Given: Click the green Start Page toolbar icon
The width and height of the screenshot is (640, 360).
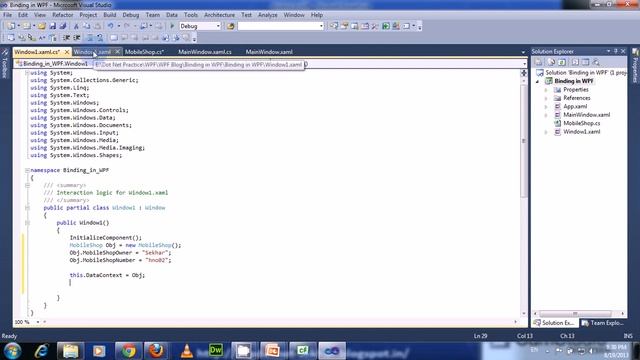Looking at the screenshot, I should 386,26.
